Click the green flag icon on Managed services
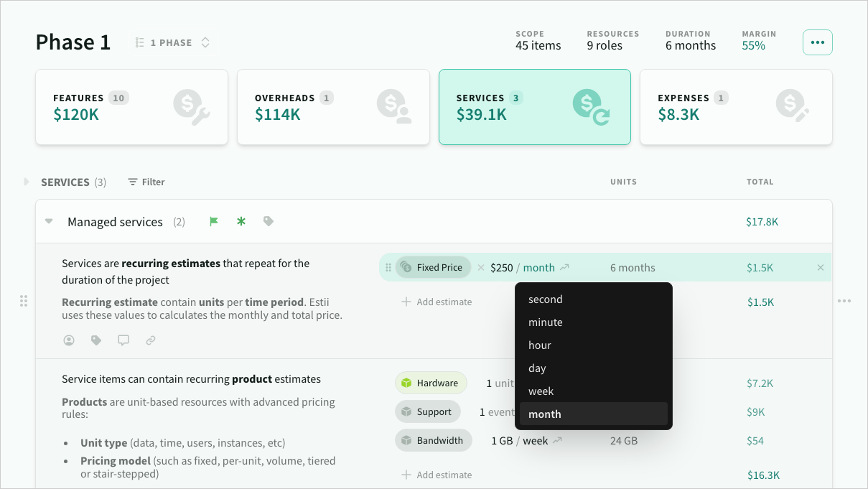Image resolution: width=868 pixels, height=489 pixels. tap(213, 222)
